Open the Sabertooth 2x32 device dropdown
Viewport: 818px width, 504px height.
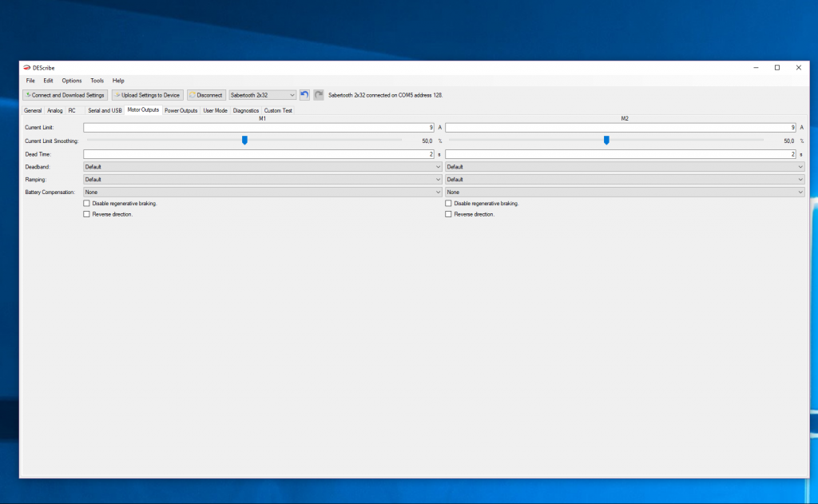[262, 95]
